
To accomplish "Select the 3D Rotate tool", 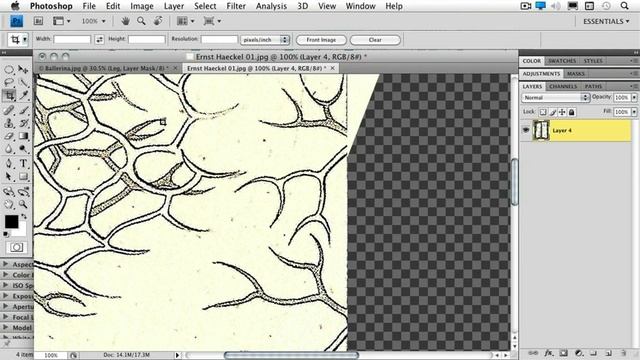I will (9, 191).
